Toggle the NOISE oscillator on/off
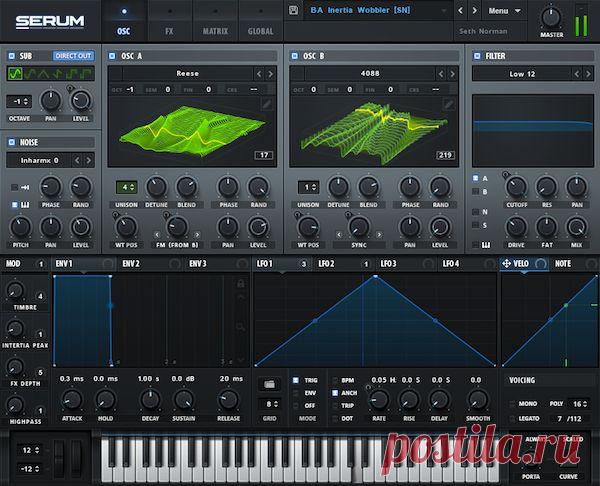 (x=11, y=142)
